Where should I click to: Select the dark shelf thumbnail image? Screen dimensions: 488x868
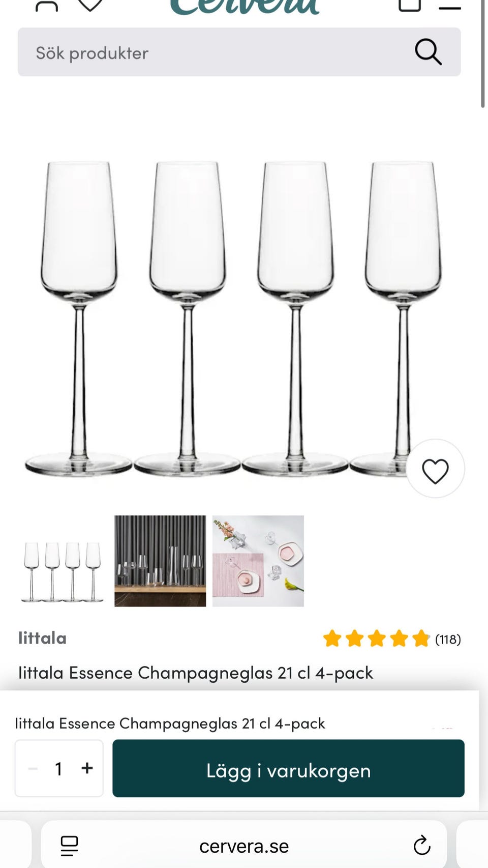tap(160, 561)
